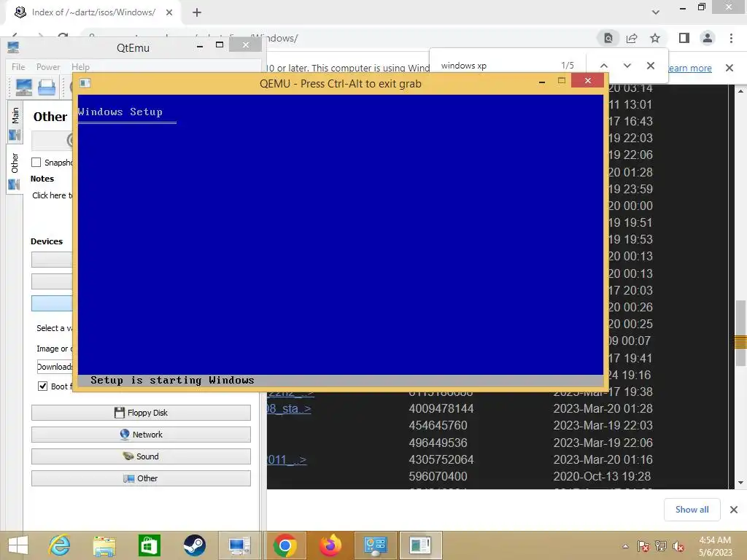The image size is (747, 560).
Task: Go to next find match in Chrome
Action: coord(627,66)
